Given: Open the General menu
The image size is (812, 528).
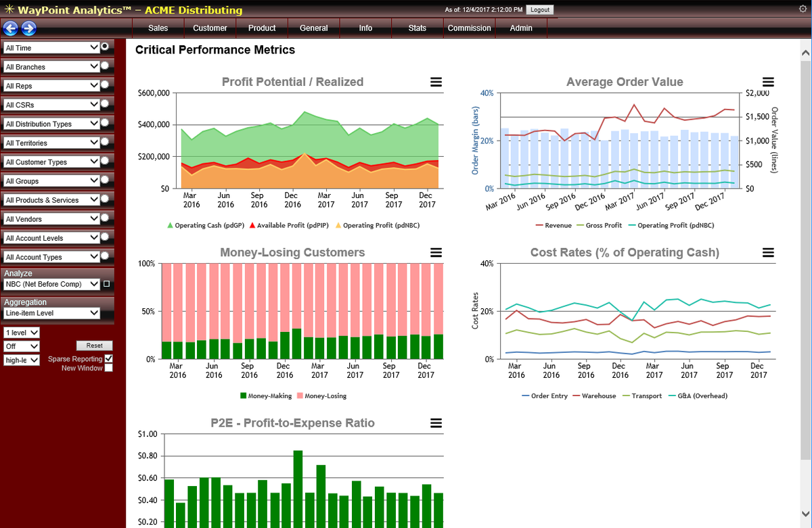Looking at the screenshot, I should [314, 28].
